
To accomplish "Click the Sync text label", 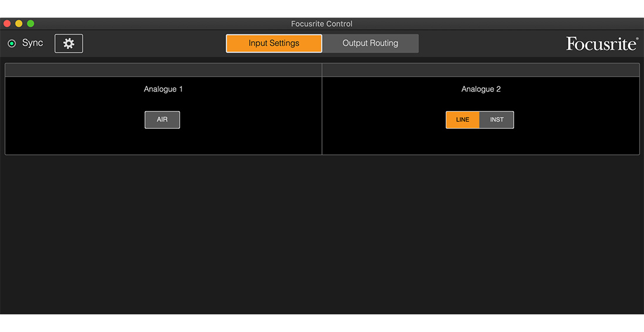I will [x=32, y=43].
